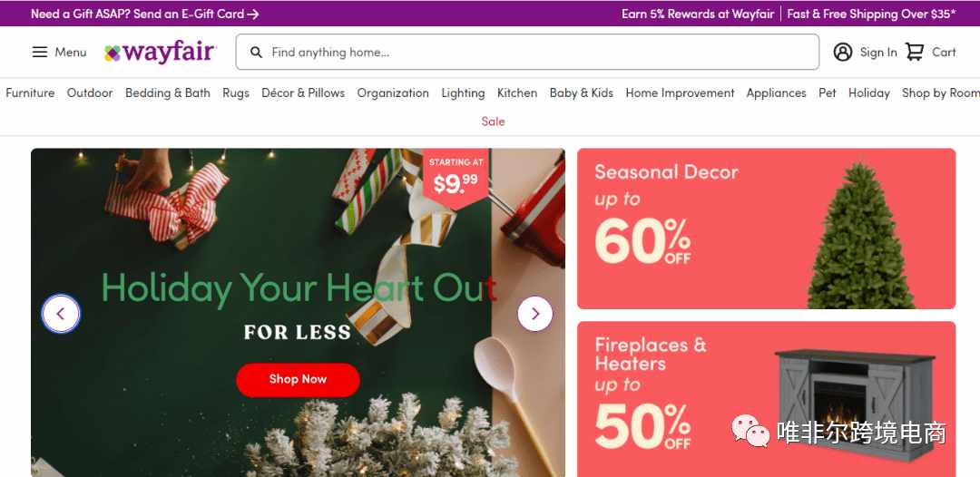Viewport: 980px width, 477px height.
Task: Open the Furniture category
Action: tap(30, 93)
